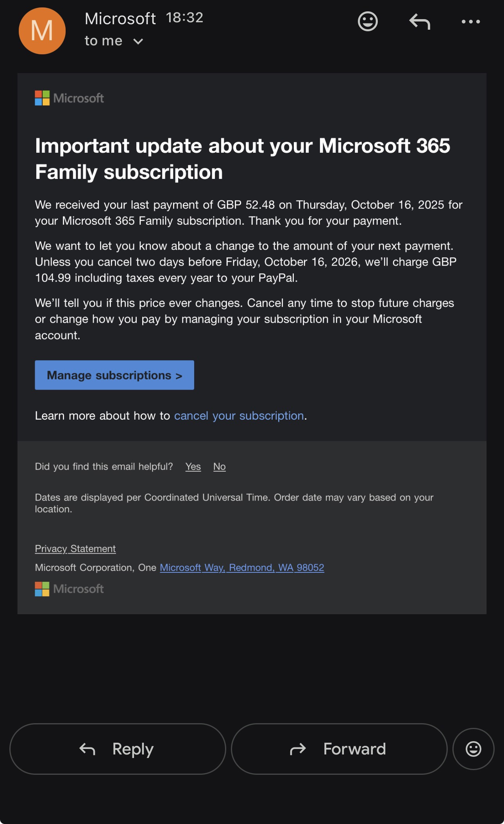Tap the 'We received your last payment' paragraph

click(x=249, y=213)
